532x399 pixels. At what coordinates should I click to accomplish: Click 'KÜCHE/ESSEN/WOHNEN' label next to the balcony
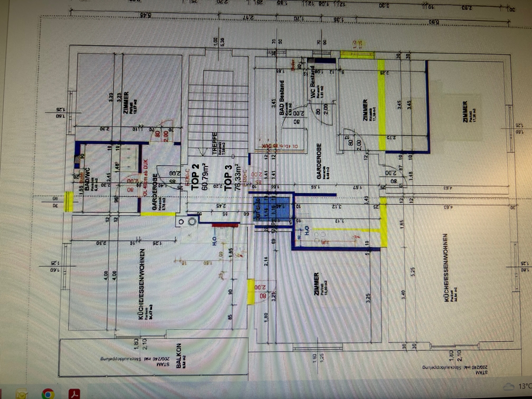[x=142, y=284]
